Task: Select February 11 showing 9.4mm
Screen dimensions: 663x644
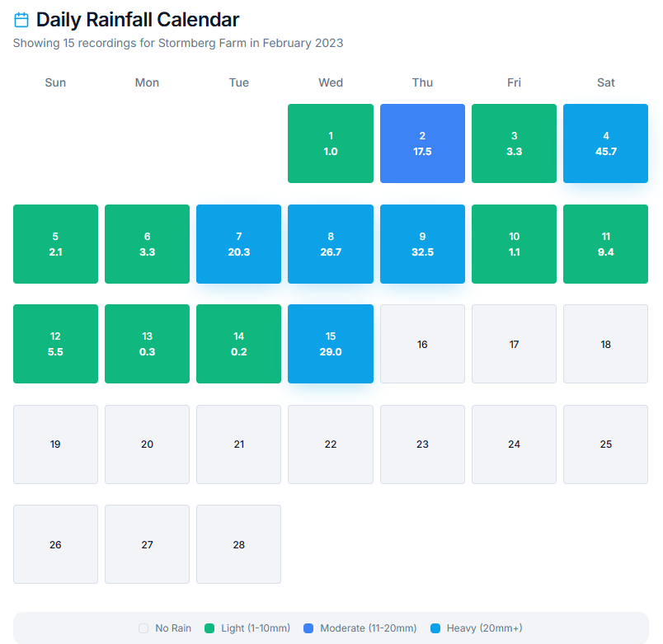Action: click(x=605, y=243)
